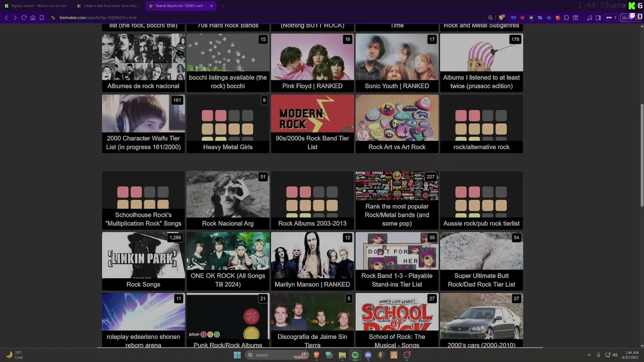Reload the tiermaker page
Image resolution: width=644 pixels, height=362 pixels.
point(24,18)
